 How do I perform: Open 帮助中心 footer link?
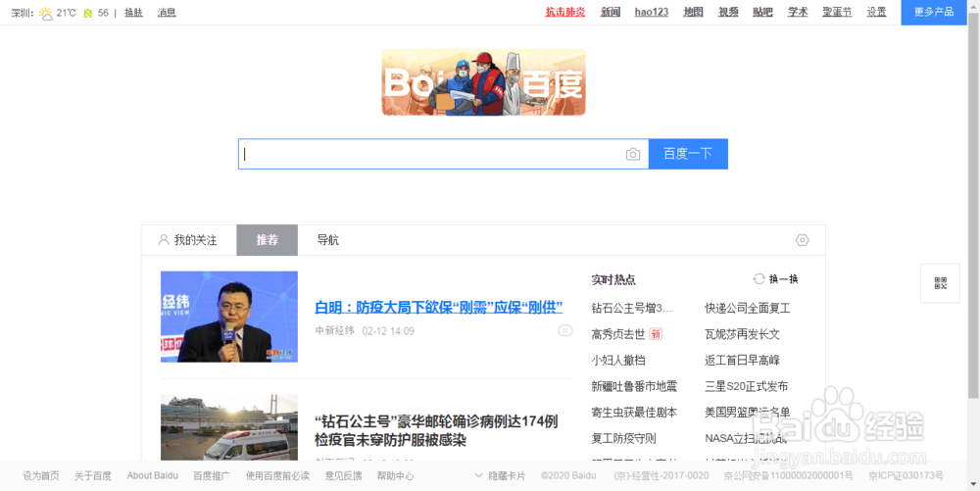pos(395,475)
